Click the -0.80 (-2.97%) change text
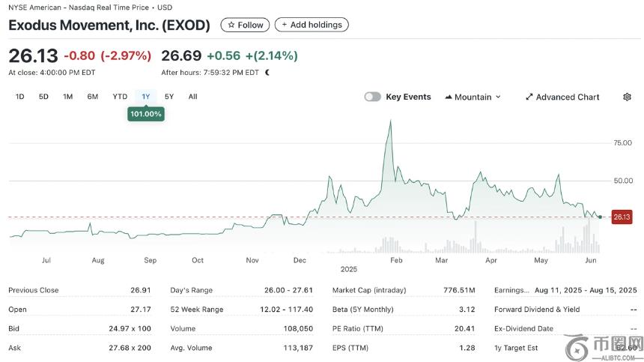 click(x=108, y=55)
